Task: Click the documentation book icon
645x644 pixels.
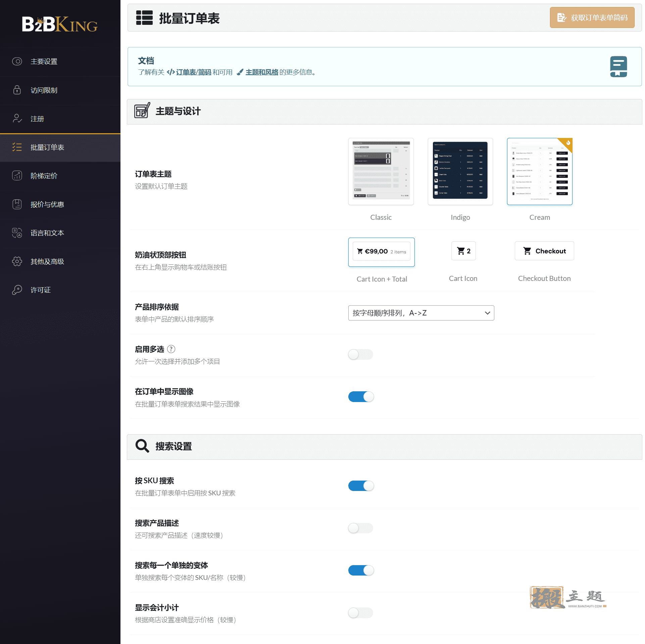Action: point(618,66)
